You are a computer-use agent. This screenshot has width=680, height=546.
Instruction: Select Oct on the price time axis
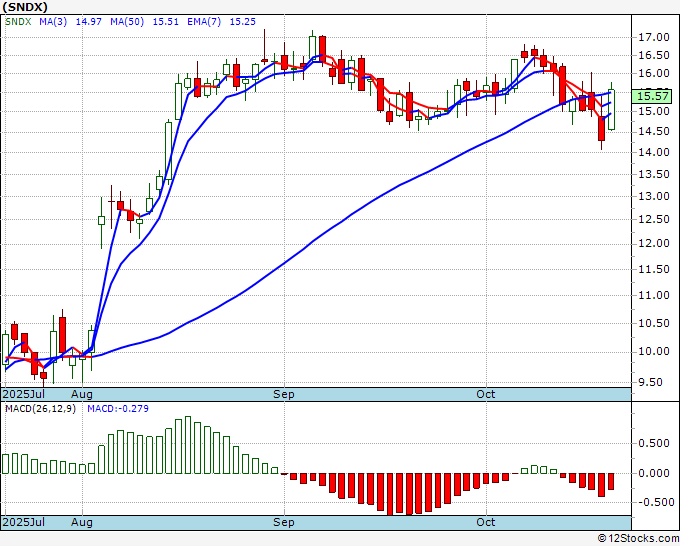pyautogui.click(x=486, y=395)
